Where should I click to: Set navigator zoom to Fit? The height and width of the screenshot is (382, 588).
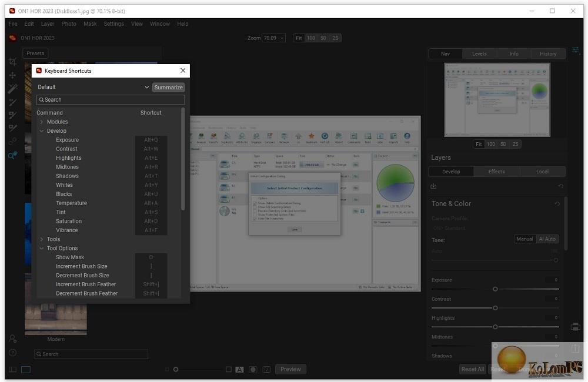(479, 144)
